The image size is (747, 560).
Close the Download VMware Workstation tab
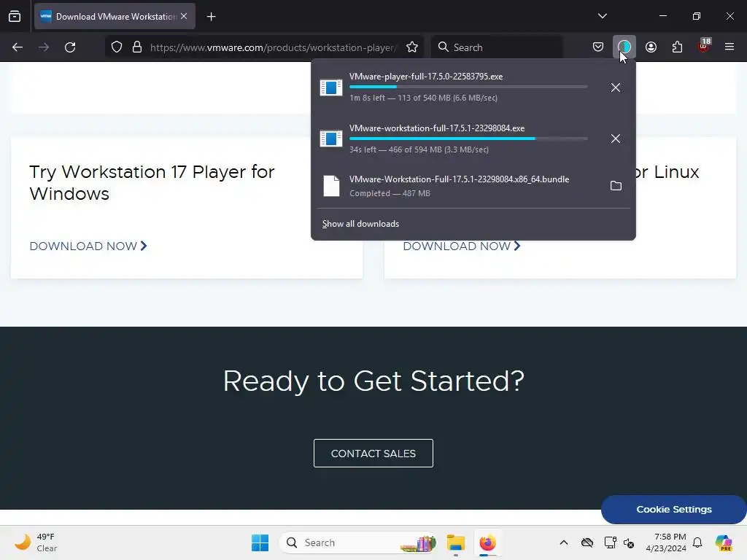click(x=184, y=16)
